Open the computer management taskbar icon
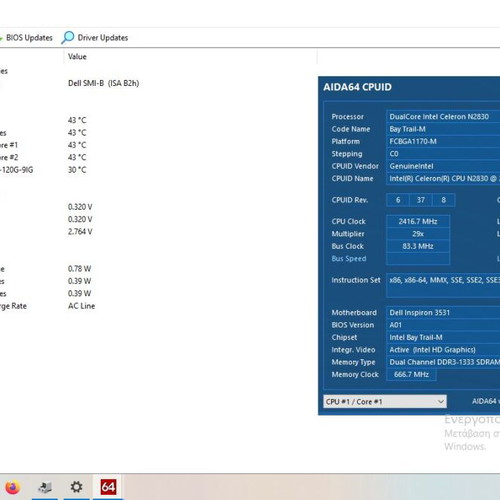500x500 pixels. (45, 487)
